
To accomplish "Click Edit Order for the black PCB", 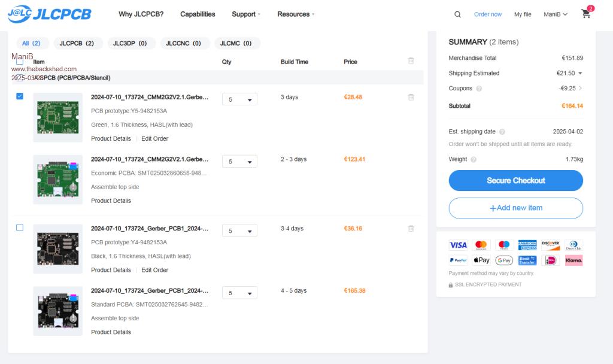I will (x=154, y=270).
